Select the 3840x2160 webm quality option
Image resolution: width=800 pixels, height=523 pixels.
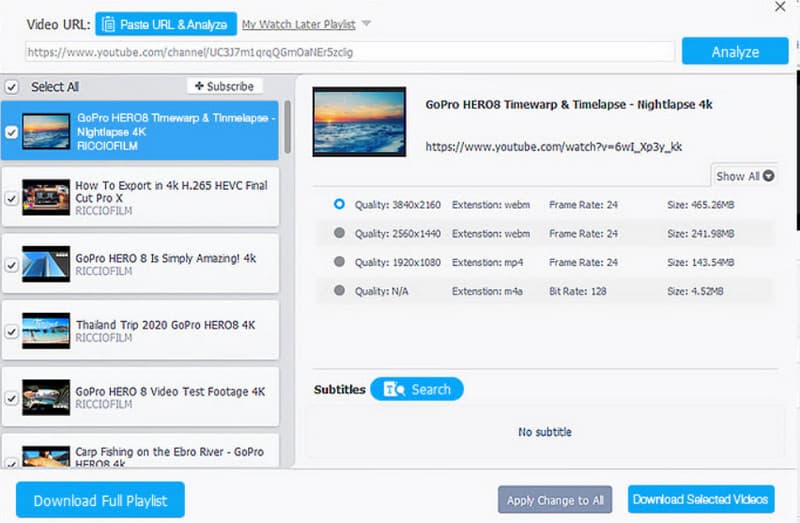click(339, 204)
